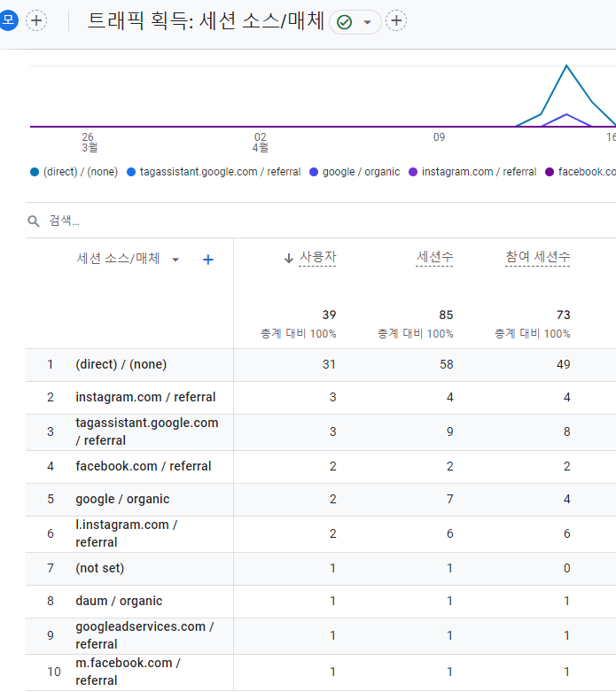Image resolution: width=616 pixels, height=692 pixels.
Task: Sort by 세션수 column header
Action: [435, 257]
